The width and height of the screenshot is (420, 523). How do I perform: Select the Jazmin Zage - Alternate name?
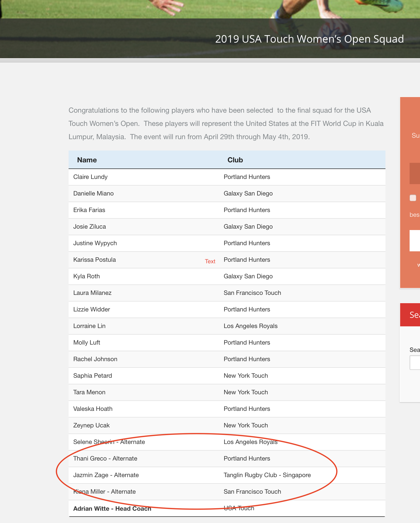point(106,475)
